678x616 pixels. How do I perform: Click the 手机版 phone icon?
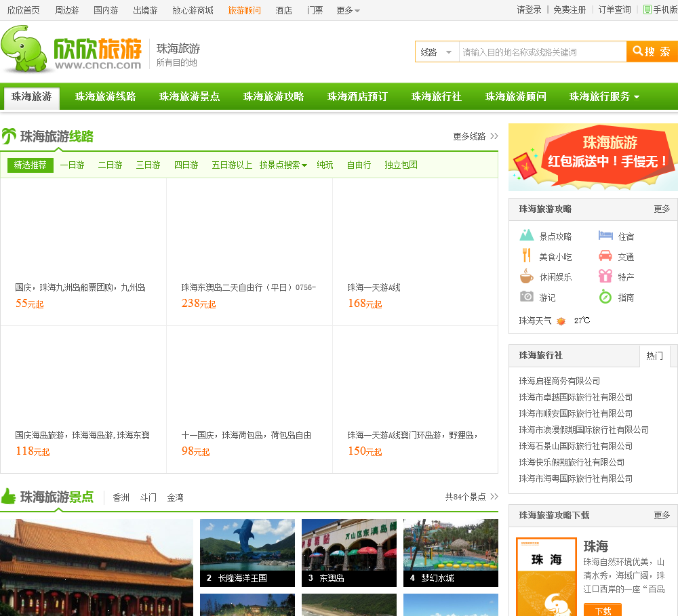(647, 9)
